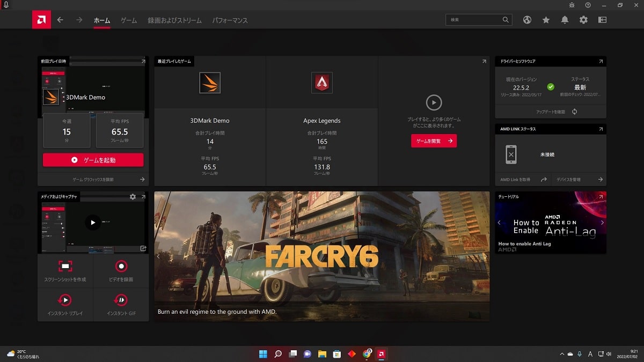Click the green driver status checkmark
Image resolution: width=644 pixels, height=362 pixels.
pyautogui.click(x=551, y=86)
